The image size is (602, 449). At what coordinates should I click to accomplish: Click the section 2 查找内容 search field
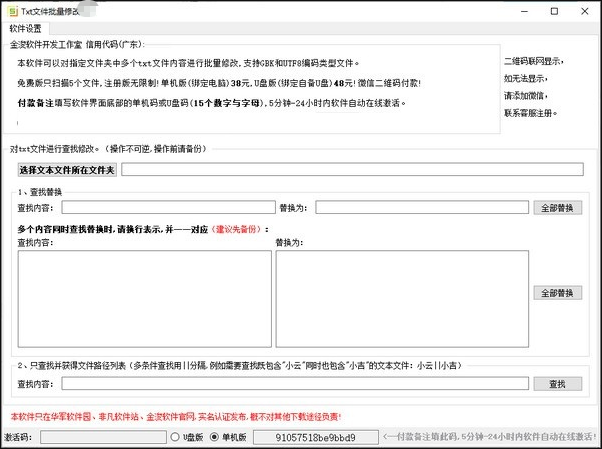point(295,383)
